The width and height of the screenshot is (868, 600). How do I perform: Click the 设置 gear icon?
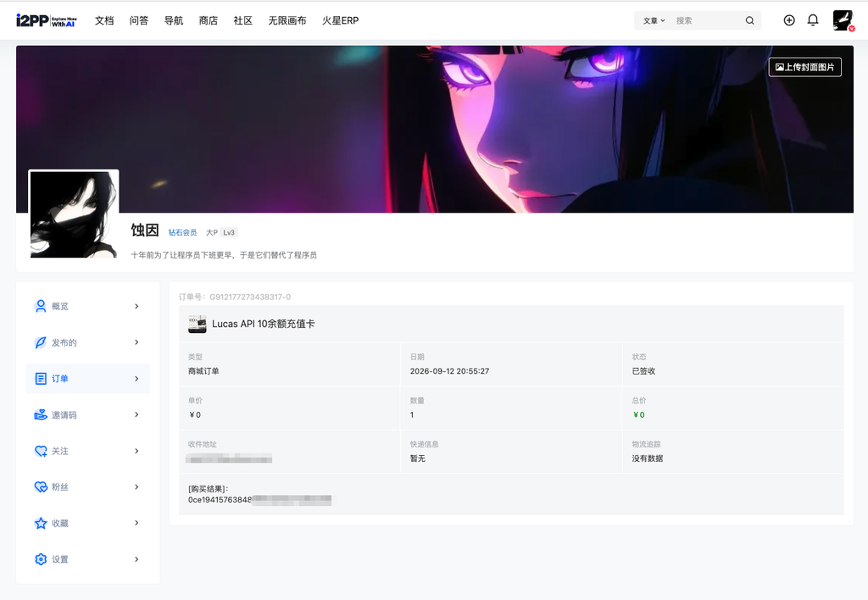click(x=41, y=559)
